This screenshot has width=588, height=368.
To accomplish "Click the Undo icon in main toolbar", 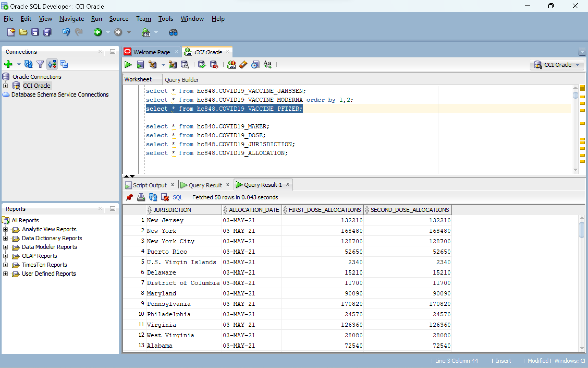I will click(x=66, y=32).
